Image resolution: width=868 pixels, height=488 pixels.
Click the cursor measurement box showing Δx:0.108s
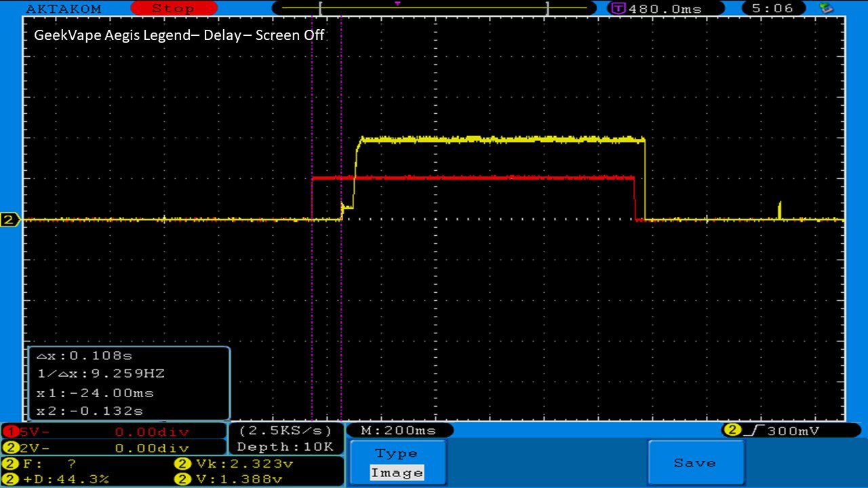(129, 383)
